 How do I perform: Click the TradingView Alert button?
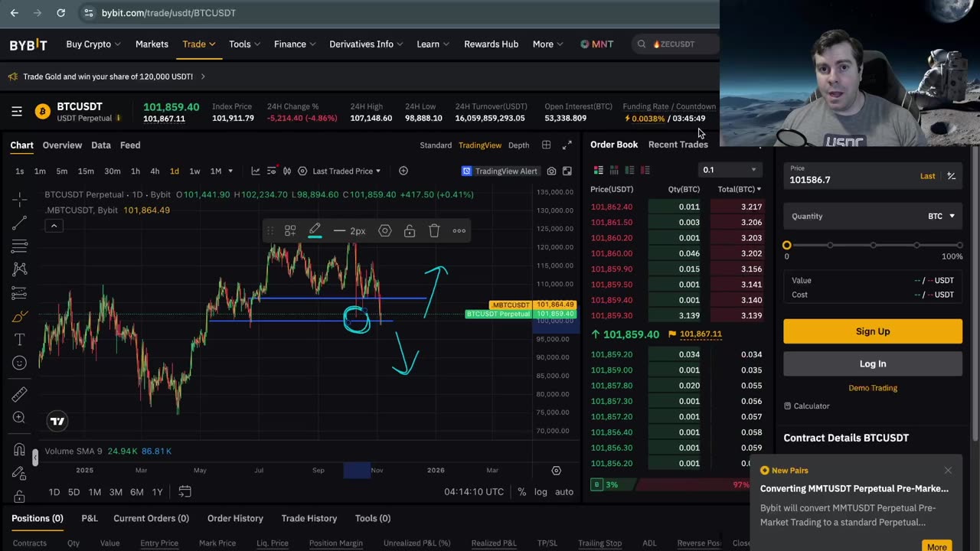coord(499,171)
